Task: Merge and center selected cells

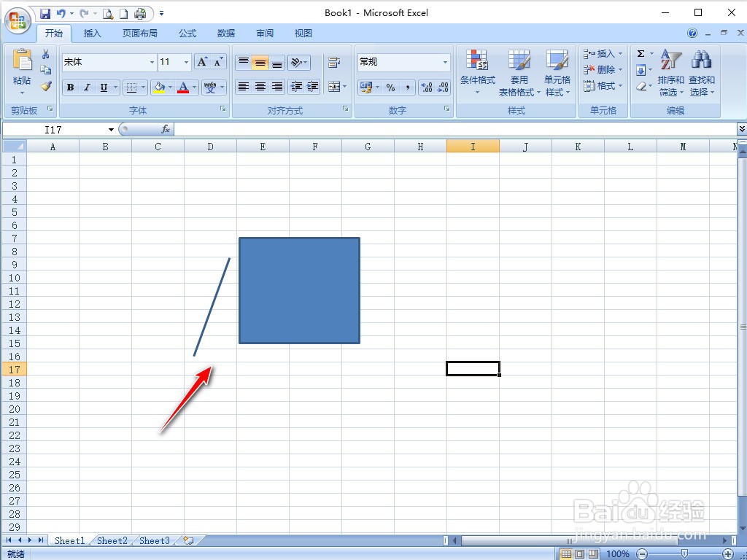Action: click(x=334, y=87)
